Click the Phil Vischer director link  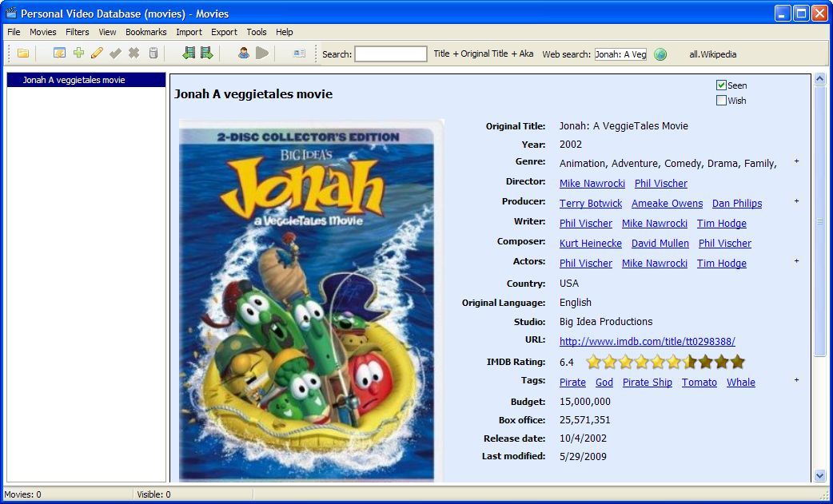660,183
